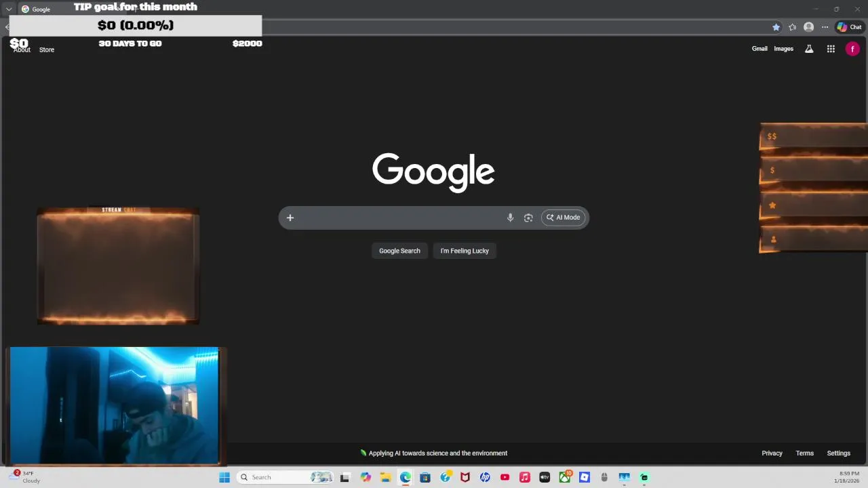Open Task View in taskbar

(x=344, y=477)
